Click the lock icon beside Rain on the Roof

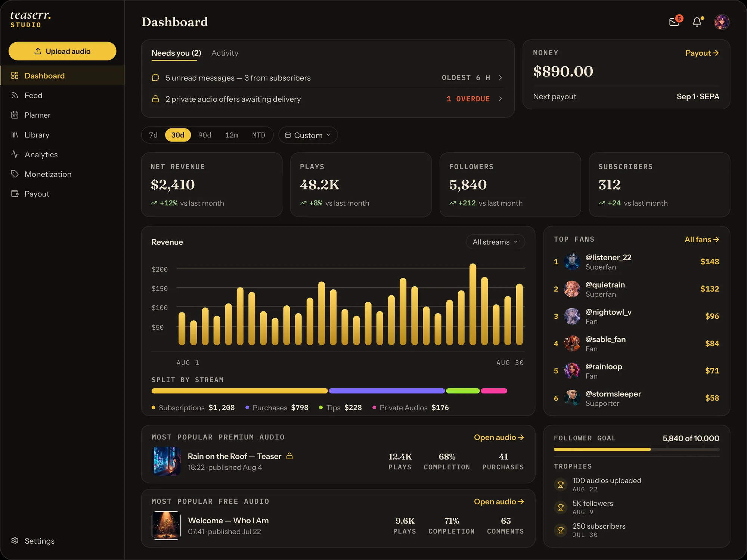(289, 456)
